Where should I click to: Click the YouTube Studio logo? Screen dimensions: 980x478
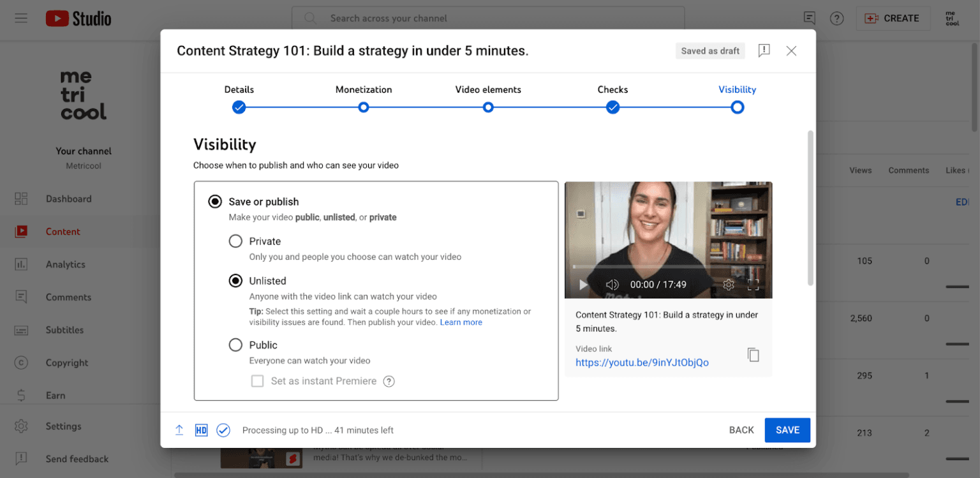(x=78, y=18)
